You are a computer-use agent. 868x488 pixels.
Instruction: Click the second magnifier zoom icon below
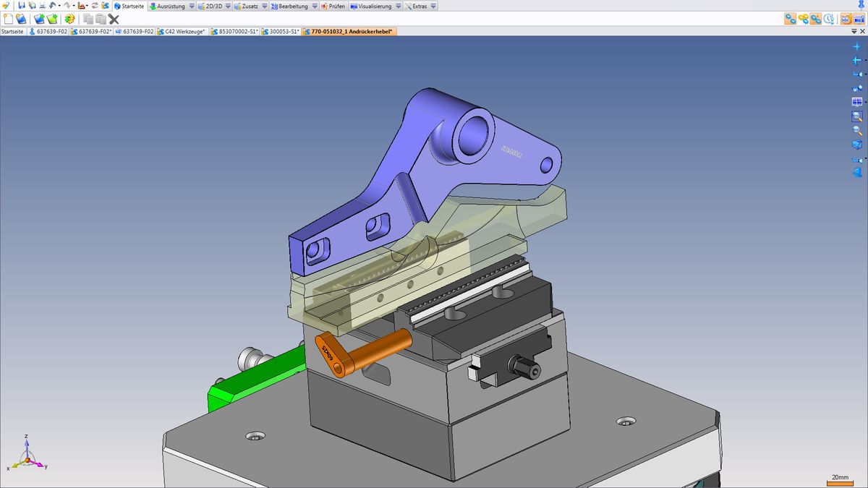[857, 131]
